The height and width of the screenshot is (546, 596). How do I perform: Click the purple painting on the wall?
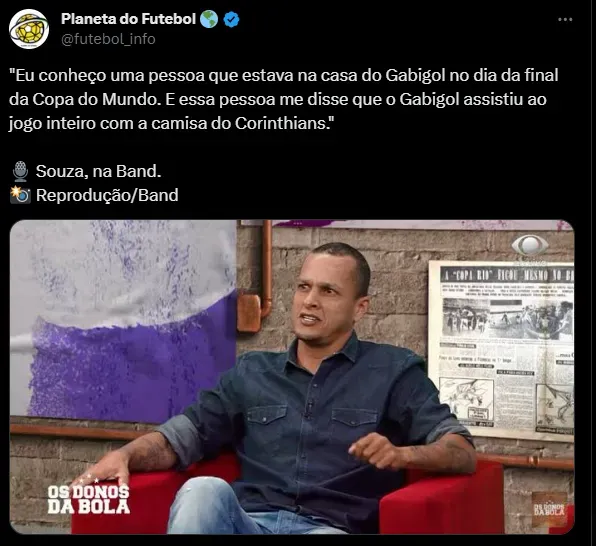click(123, 321)
